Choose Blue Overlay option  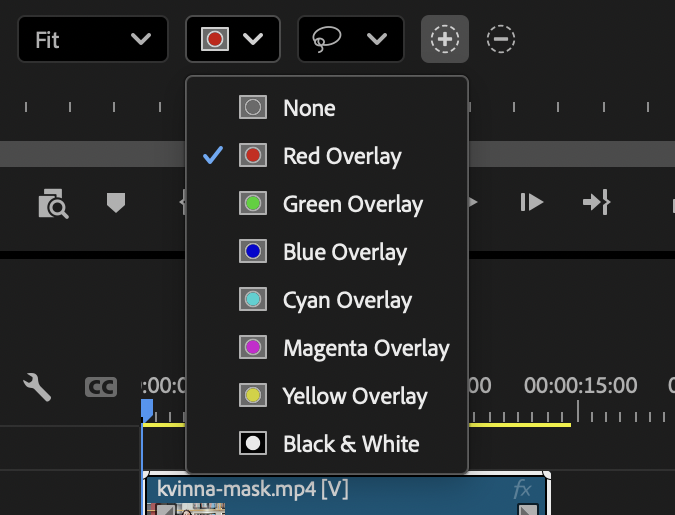pyautogui.click(x=327, y=251)
